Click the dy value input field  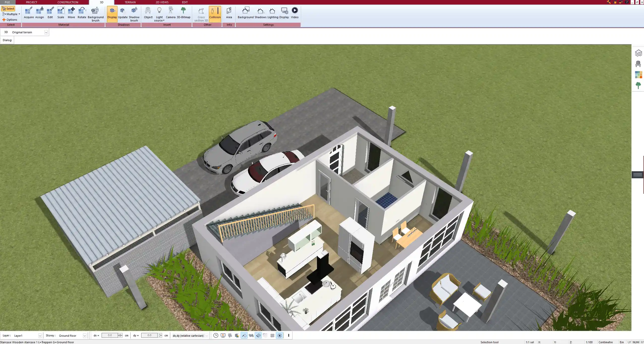point(149,335)
